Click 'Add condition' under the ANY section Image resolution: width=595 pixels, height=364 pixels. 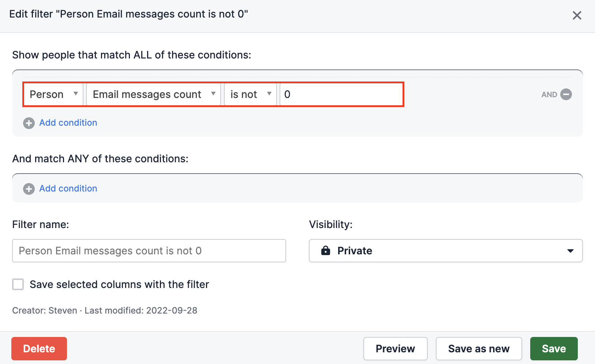coord(68,189)
